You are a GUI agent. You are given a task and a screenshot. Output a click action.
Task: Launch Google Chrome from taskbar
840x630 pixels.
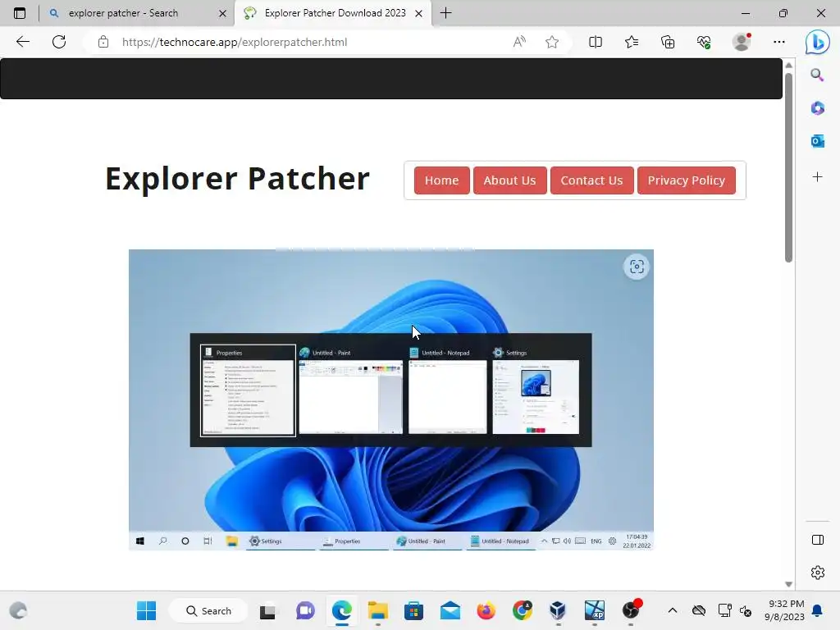click(x=523, y=610)
